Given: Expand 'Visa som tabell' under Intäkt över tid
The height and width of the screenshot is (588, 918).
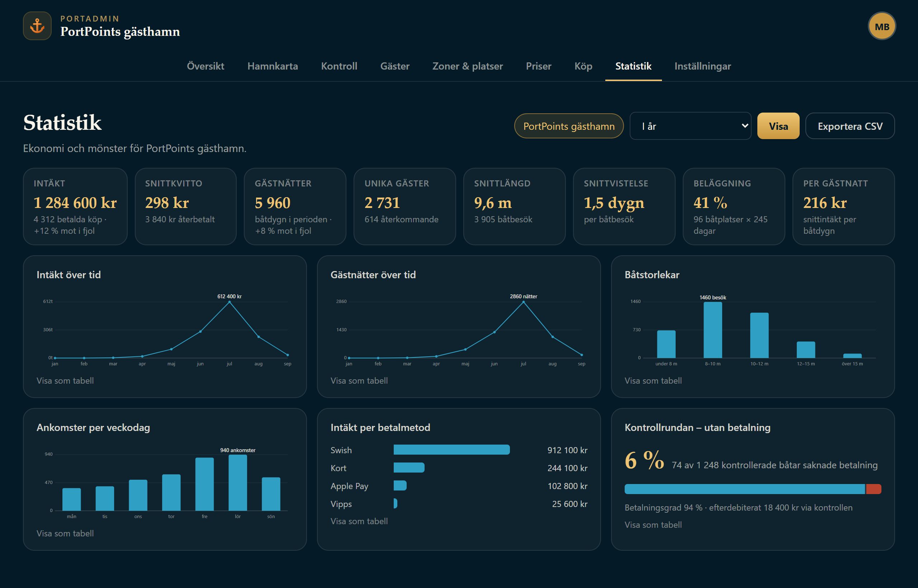Looking at the screenshot, I should click(x=65, y=381).
